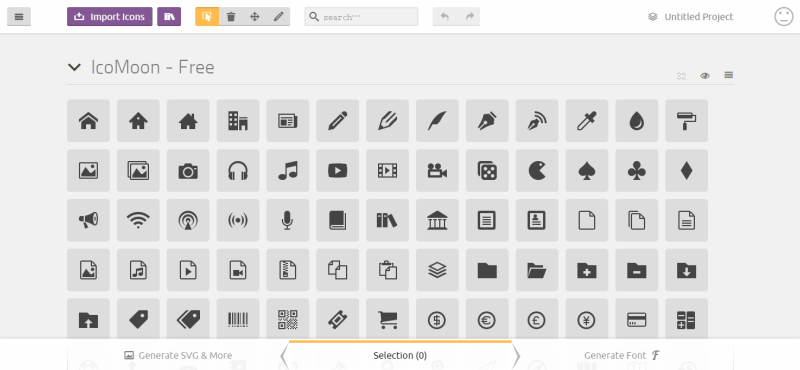Click the user face avatar icon

point(784,17)
